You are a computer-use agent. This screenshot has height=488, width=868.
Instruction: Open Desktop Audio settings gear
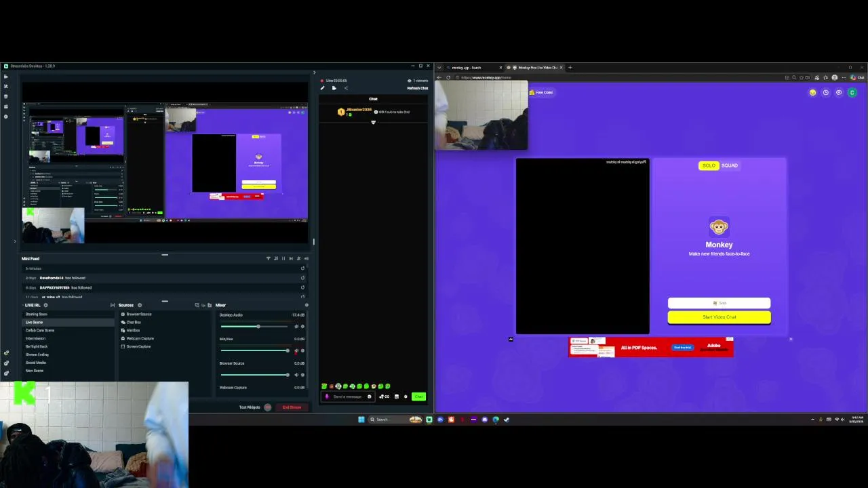[302, 327]
